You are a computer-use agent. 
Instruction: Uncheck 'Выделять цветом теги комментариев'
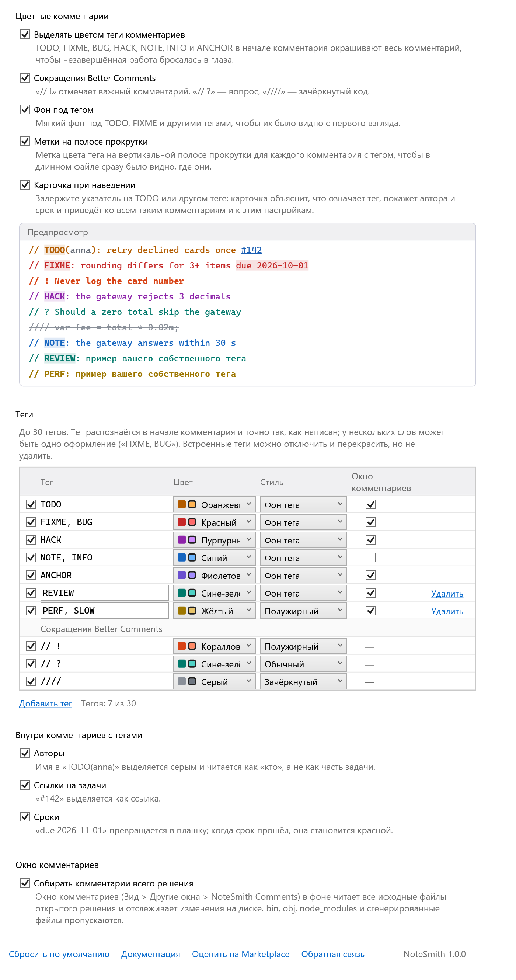click(25, 35)
